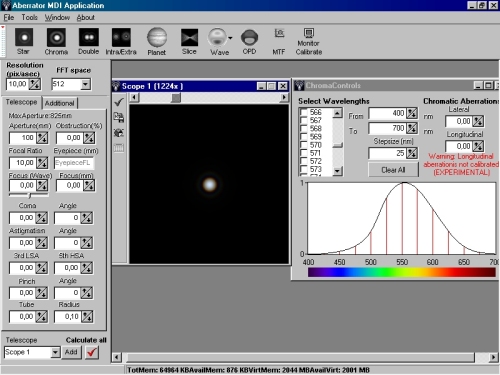
Task: Check the 572 wavelength checkbox
Action: point(304,161)
